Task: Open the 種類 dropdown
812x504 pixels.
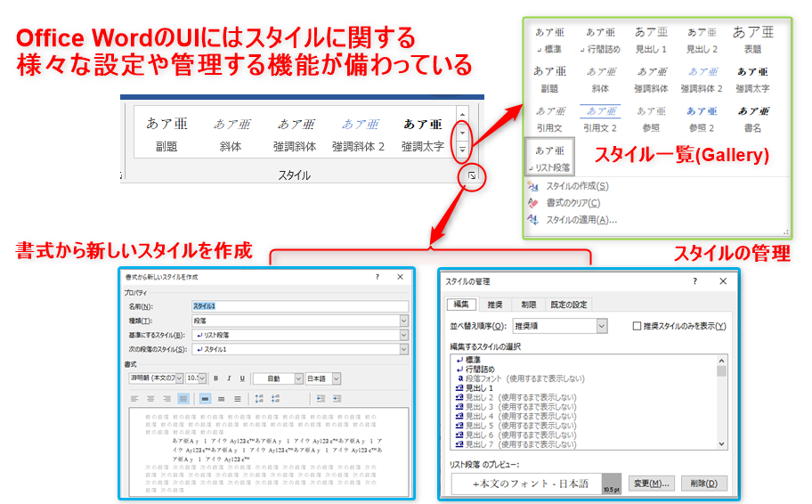Action: tap(403, 321)
